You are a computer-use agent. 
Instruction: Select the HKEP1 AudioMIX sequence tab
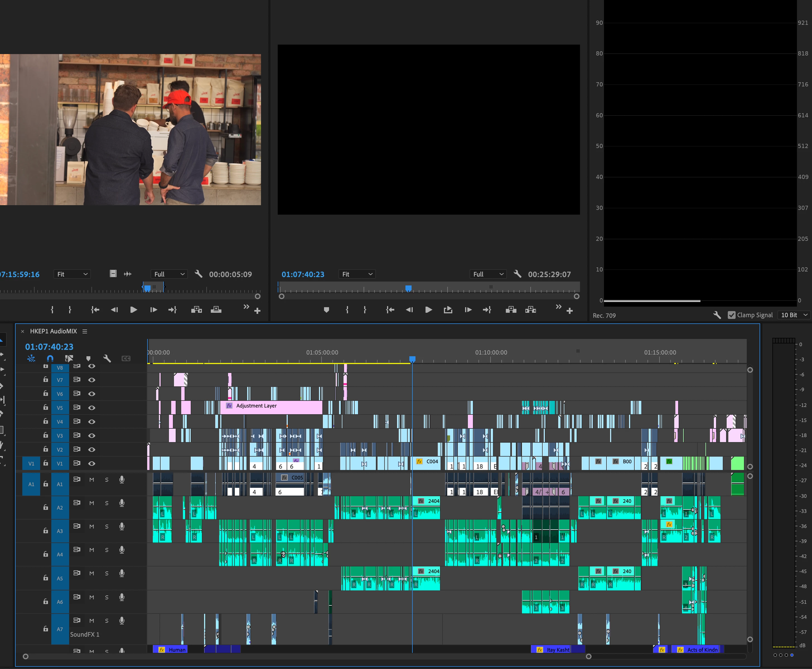point(54,331)
